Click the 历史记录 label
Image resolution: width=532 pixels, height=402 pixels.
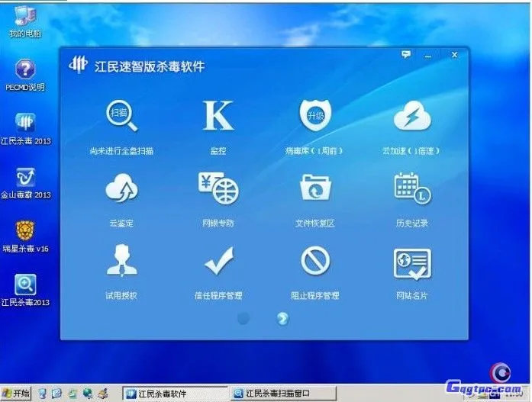pyautogui.click(x=412, y=223)
